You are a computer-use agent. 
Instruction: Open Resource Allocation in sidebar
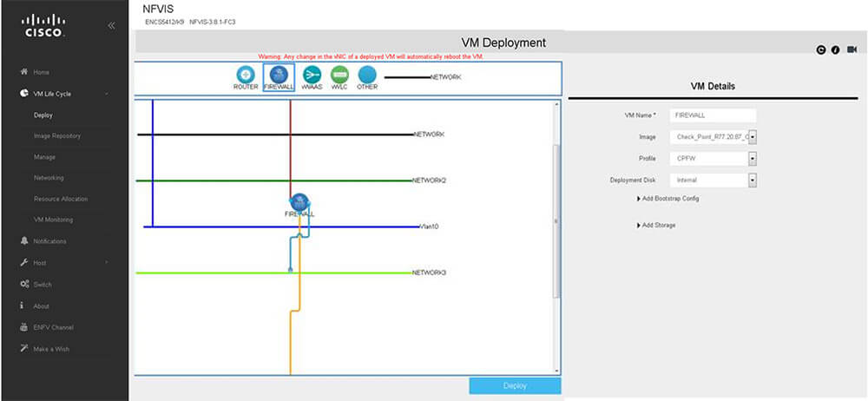pos(61,199)
